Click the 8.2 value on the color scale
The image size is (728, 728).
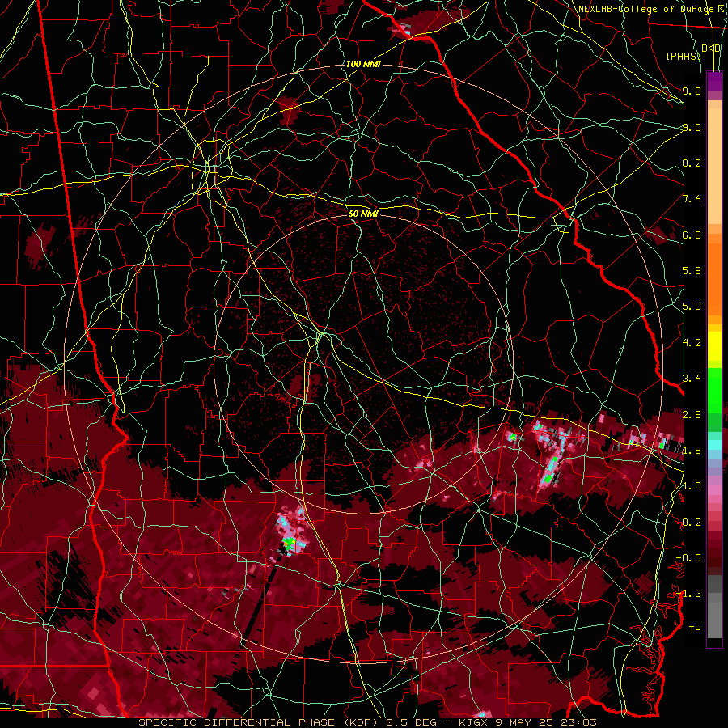tap(692, 163)
